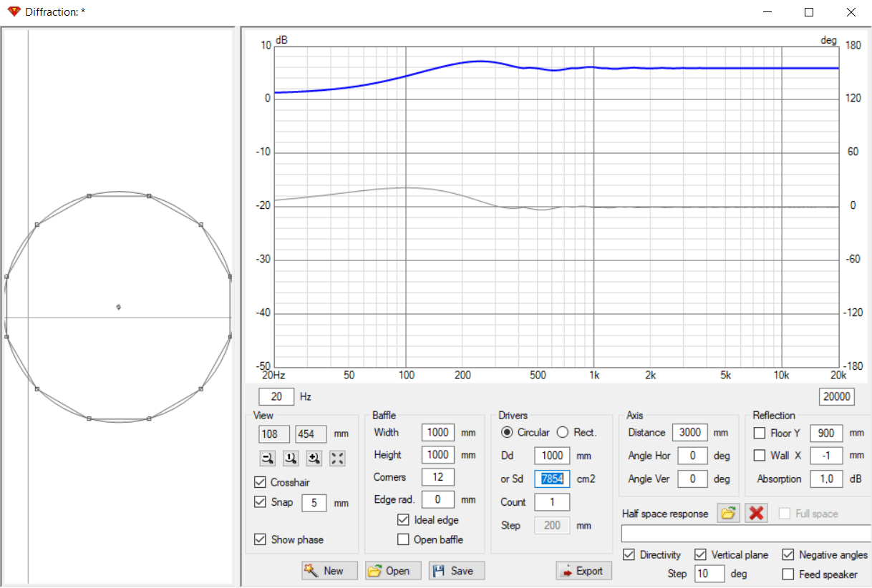
Task: Open half space response file
Action: pos(728,514)
